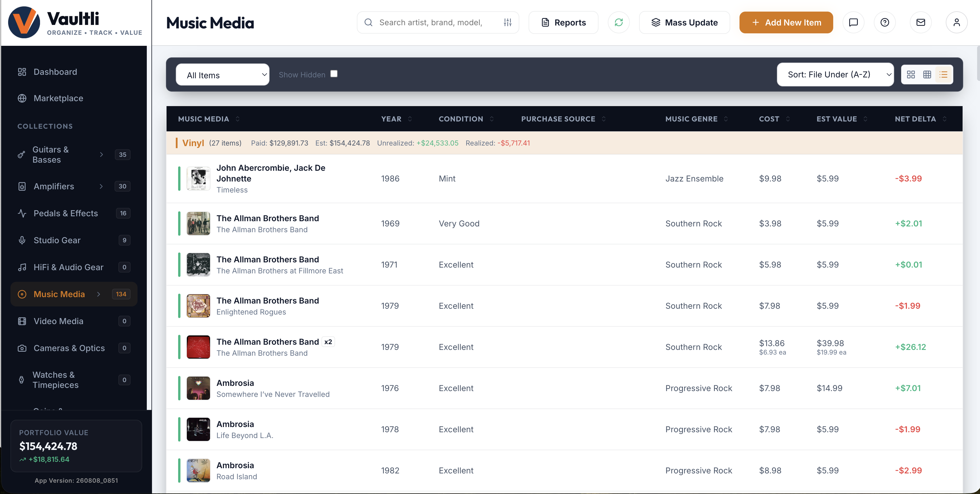
Task: Click the Cameras & Optics camera icon
Action: 22,348
